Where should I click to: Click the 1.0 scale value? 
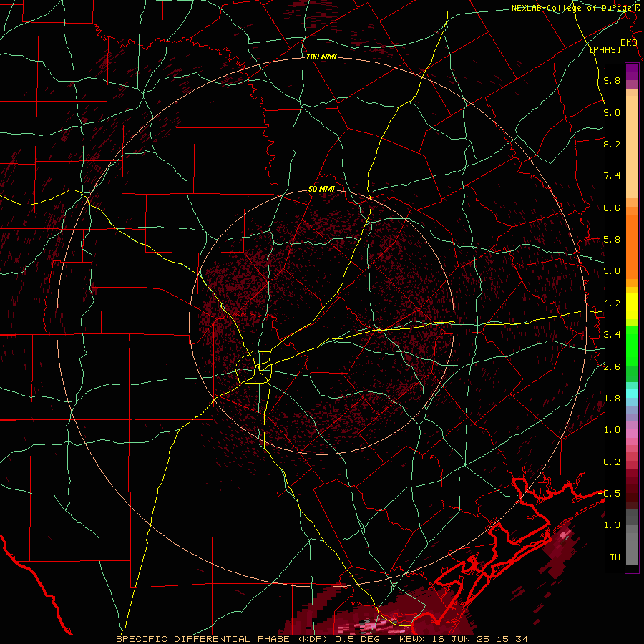click(612, 430)
